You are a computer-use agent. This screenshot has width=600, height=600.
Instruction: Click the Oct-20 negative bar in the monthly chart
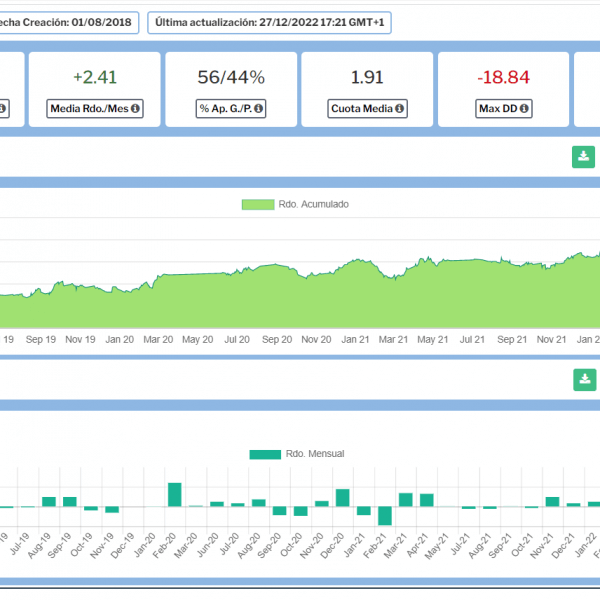(301, 511)
